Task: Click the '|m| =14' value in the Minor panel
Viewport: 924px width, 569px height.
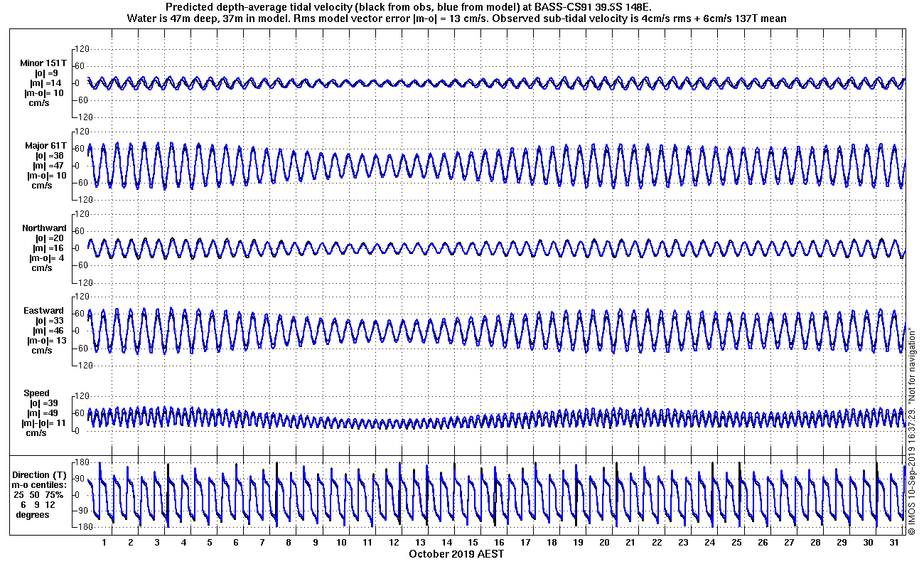Action: [x=47, y=83]
